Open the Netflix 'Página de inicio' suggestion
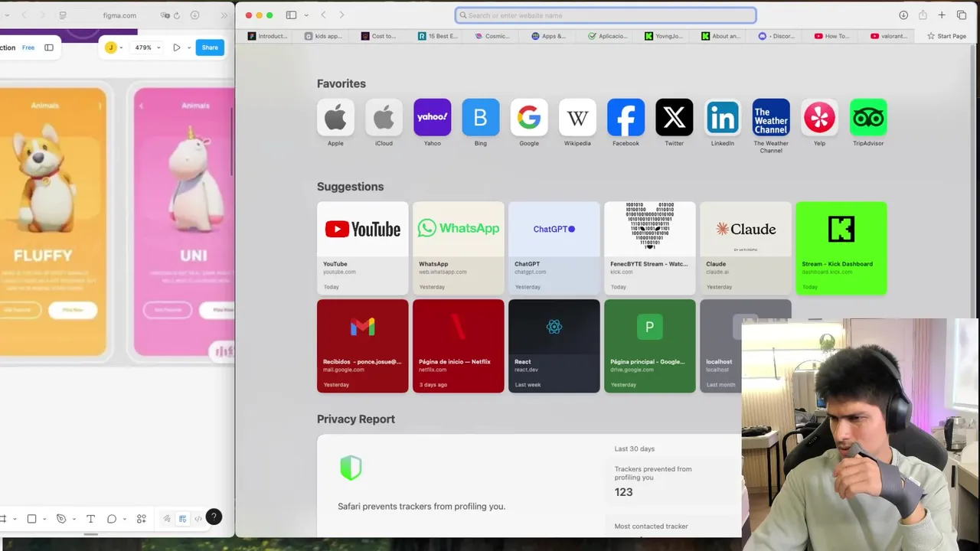The width and height of the screenshot is (980, 551). [459, 346]
